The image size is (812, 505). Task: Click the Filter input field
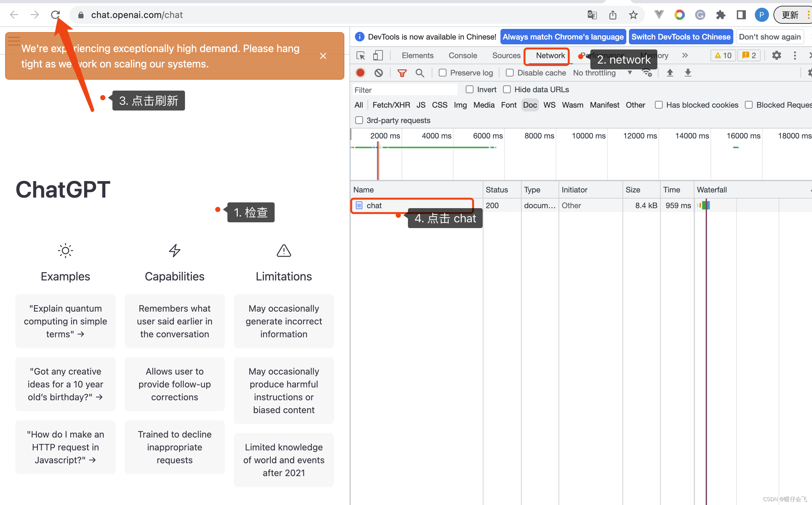point(405,90)
